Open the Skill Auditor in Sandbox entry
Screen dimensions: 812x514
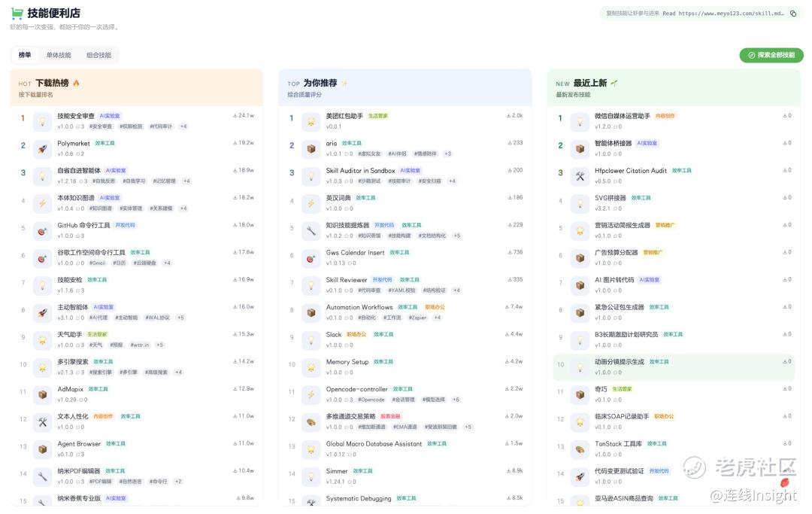click(360, 171)
